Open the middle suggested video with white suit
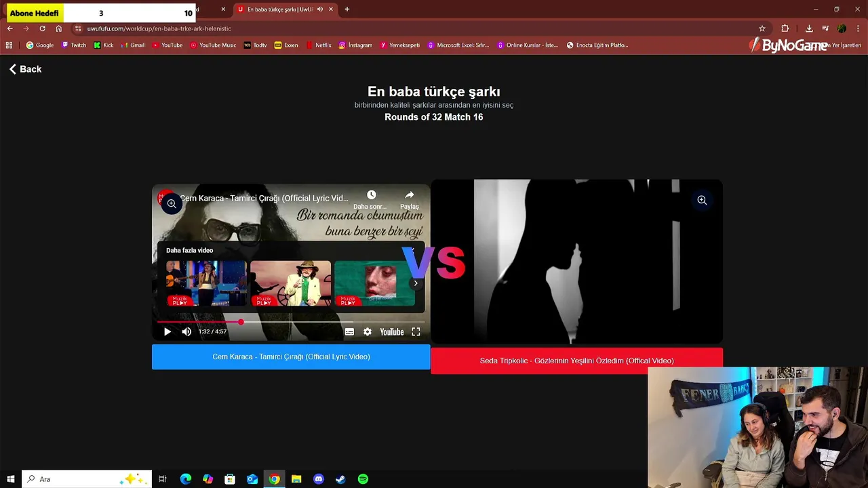 point(290,283)
